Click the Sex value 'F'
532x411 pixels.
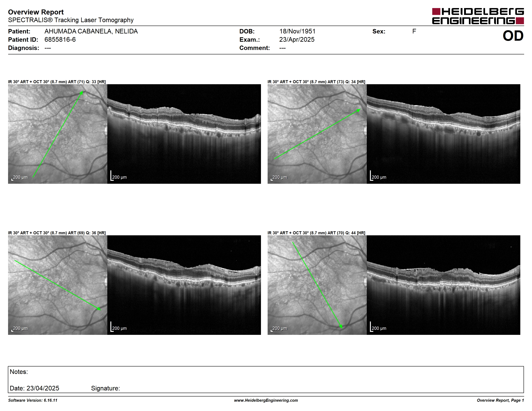click(414, 31)
